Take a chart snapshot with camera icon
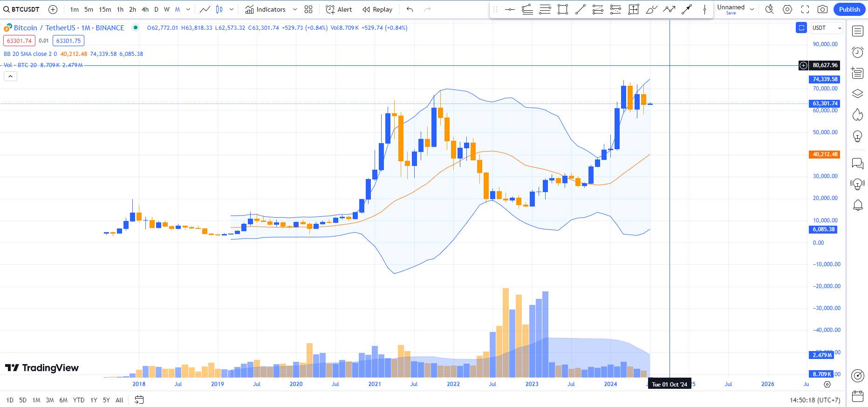 823,9
